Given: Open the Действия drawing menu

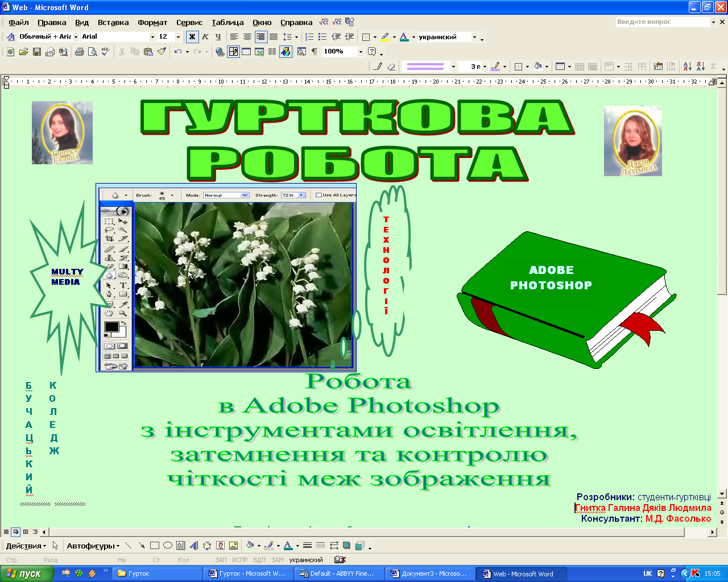Looking at the screenshot, I should [x=26, y=546].
